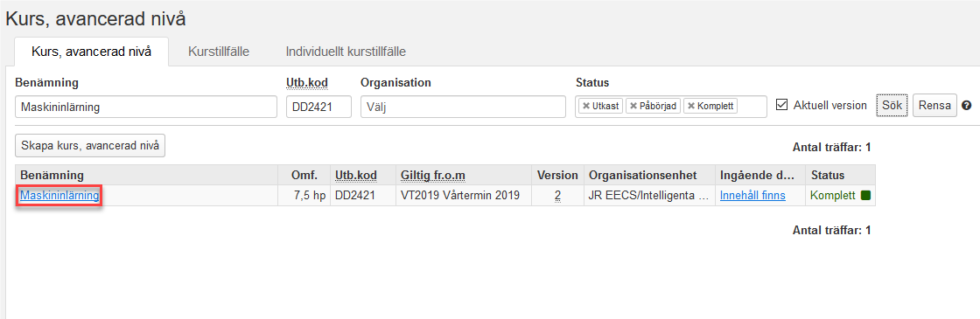Image resolution: width=980 pixels, height=319 pixels.
Task: Focus the Benämning search field
Action: click(x=145, y=107)
